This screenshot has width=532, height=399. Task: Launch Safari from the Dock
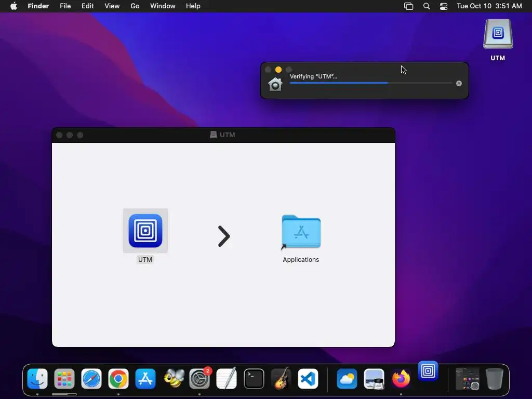click(x=91, y=379)
